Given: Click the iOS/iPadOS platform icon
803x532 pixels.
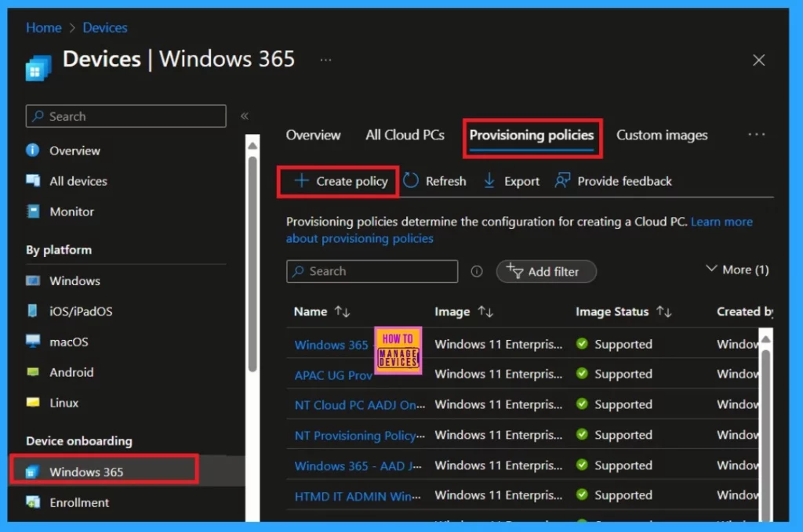Looking at the screenshot, I should point(32,310).
